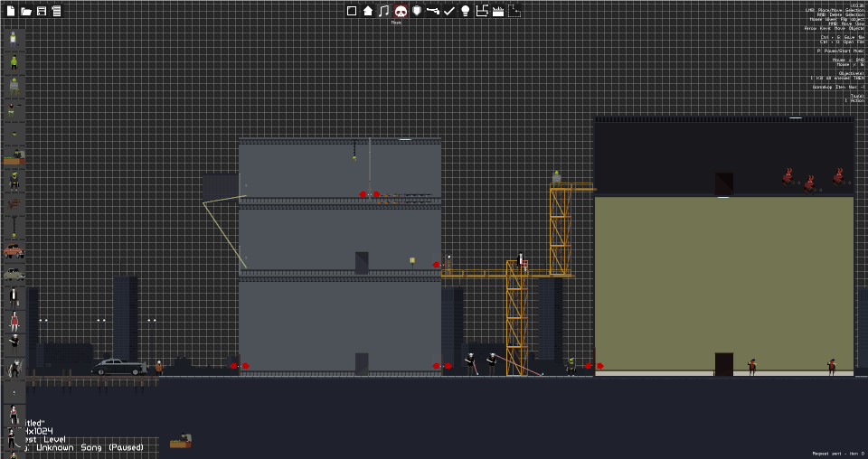Select the yellow sign on the gray building's middle floor
This screenshot has width=868, height=459.
tap(412, 260)
